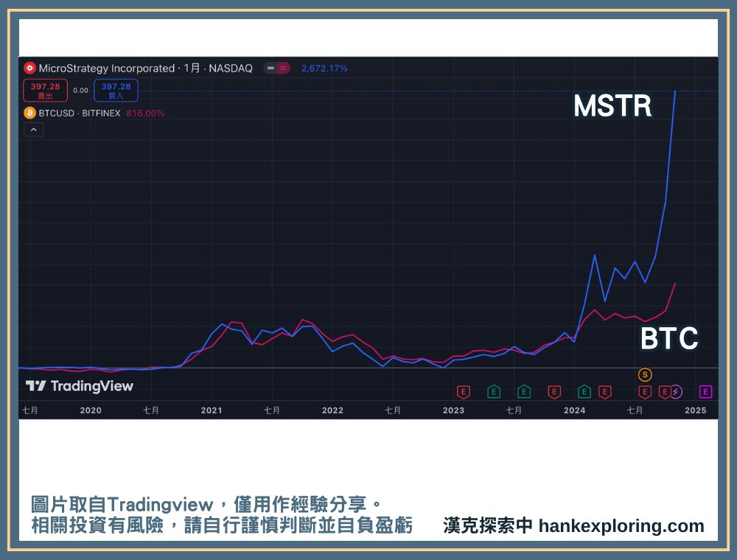Click the 0.00 spread value
737x560 pixels.
click(81, 90)
